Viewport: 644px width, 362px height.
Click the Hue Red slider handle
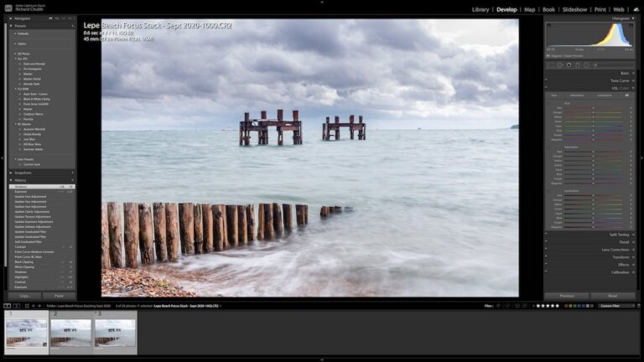(x=593, y=108)
